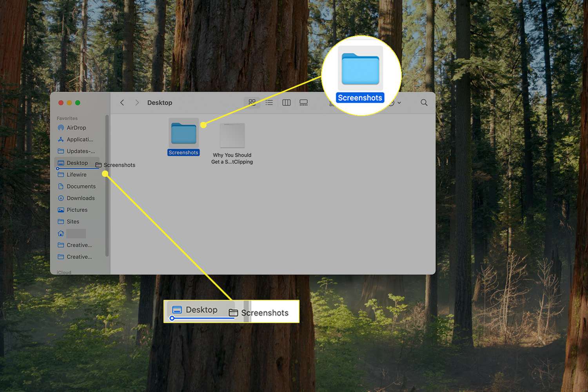Go to the Home folder icon in sidebar
Viewport: 588px width, 392px height.
click(61, 234)
